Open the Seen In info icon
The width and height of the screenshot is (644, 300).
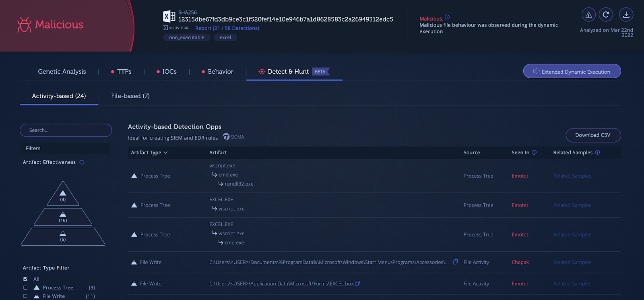(534, 152)
